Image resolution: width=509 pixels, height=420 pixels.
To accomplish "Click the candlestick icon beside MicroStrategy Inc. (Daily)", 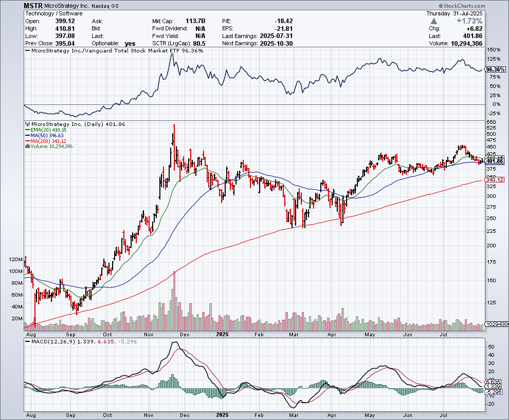I will tap(28, 124).
